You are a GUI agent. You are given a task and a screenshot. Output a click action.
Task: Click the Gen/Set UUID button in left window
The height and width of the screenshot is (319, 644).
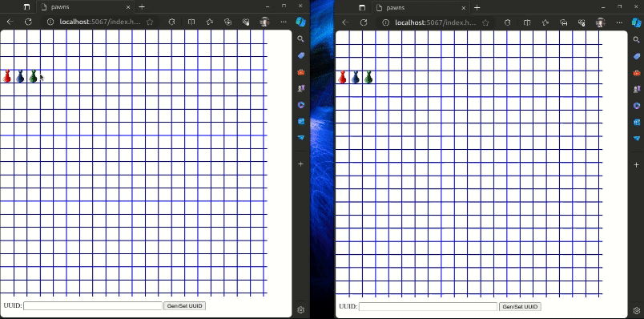184,306
